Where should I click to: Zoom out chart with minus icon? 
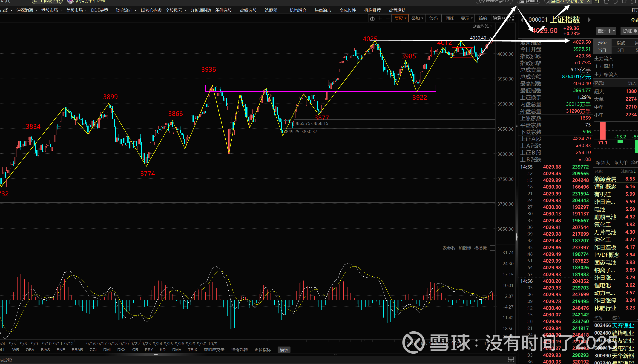[x=388, y=18]
